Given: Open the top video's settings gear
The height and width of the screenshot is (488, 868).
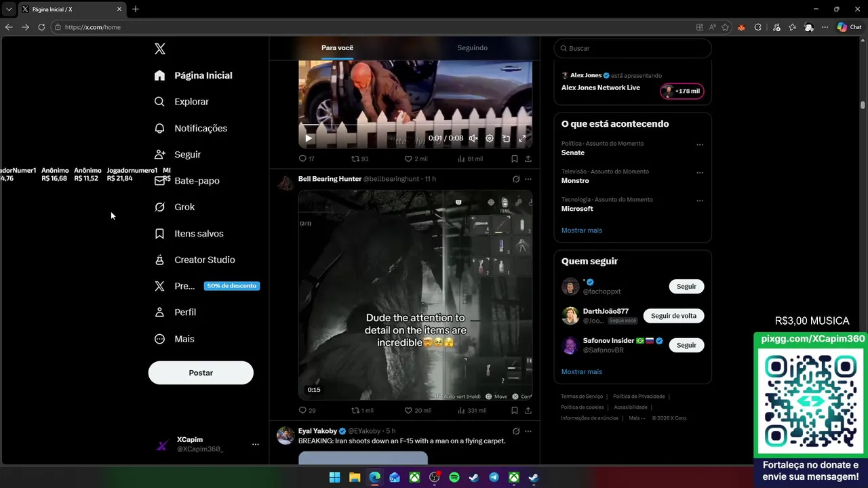Looking at the screenshot, I should click(490, 138).
